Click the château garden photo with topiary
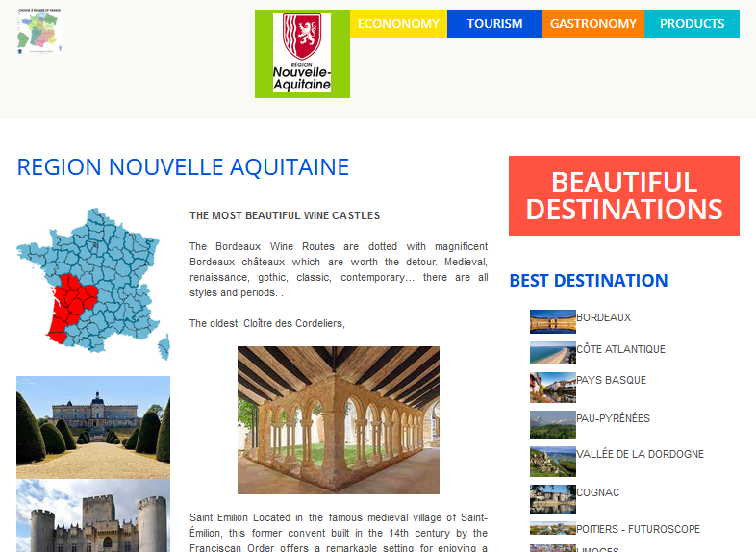The height and width of the screenshot is (552, 756). (93, 427)
